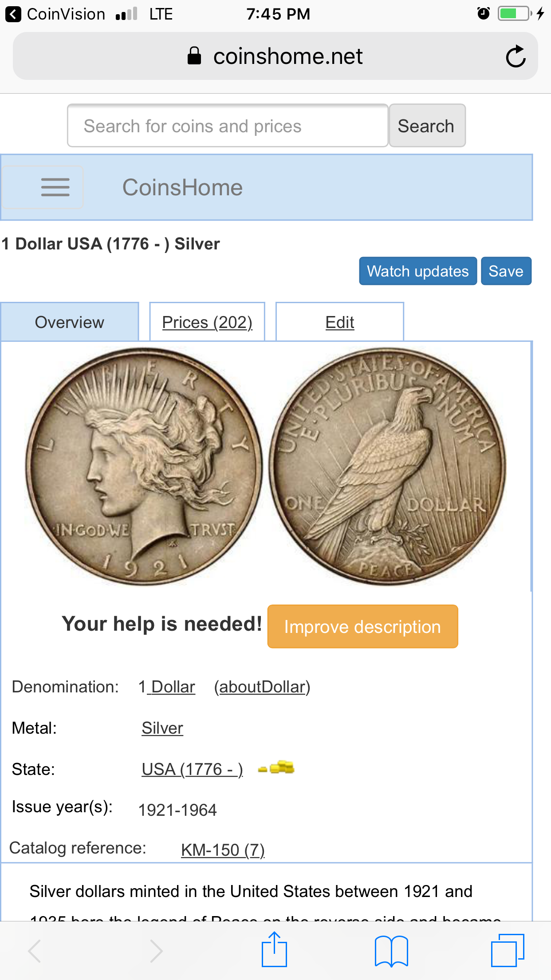Show open tabs in Safari
The image size is (551, 980).
click(508, 950)
